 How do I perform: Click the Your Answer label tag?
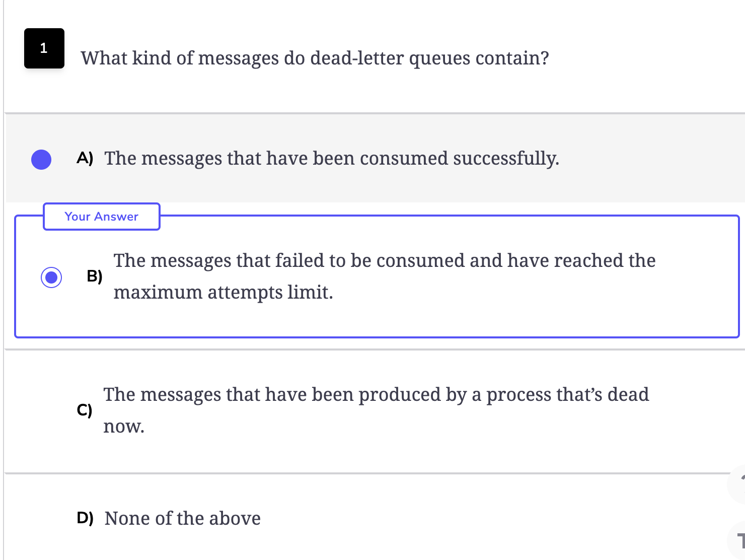click(102, 217)
